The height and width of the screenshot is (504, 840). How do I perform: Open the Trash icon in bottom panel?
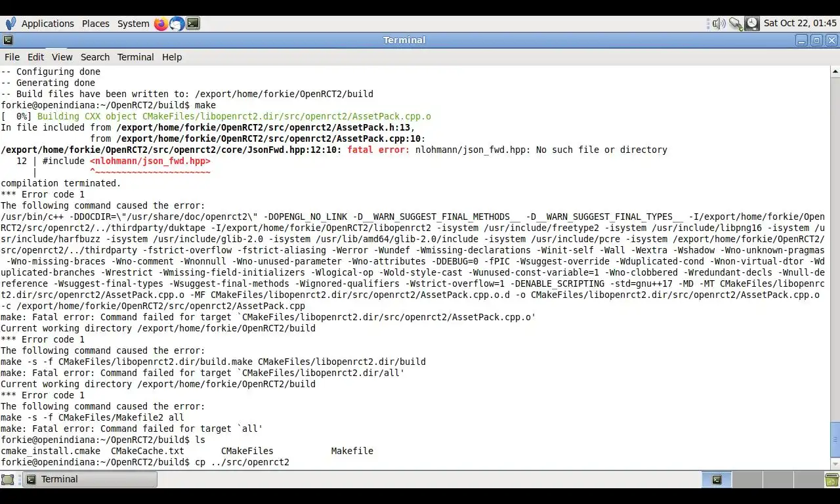click(831, 480)
